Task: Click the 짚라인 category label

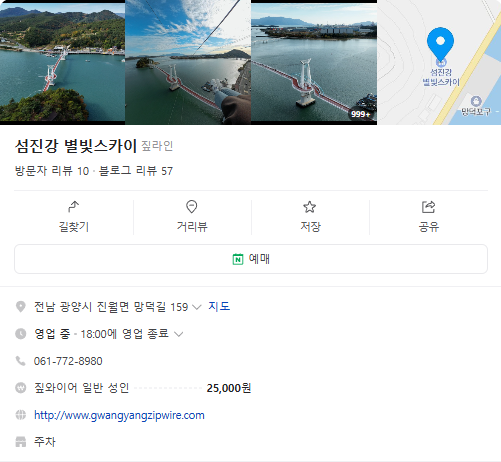Action: [x=157, y=146]
